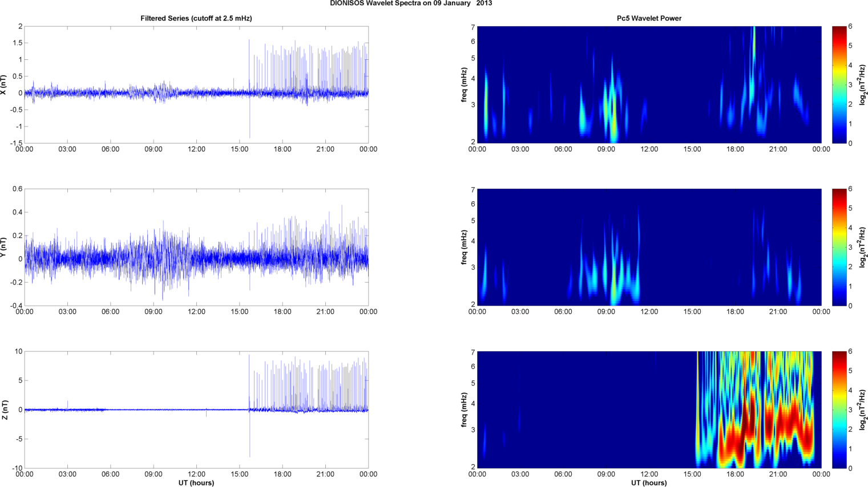
Task: Click freq (mHz) label of bottom wavelet plot
Action: coord(465,409)
